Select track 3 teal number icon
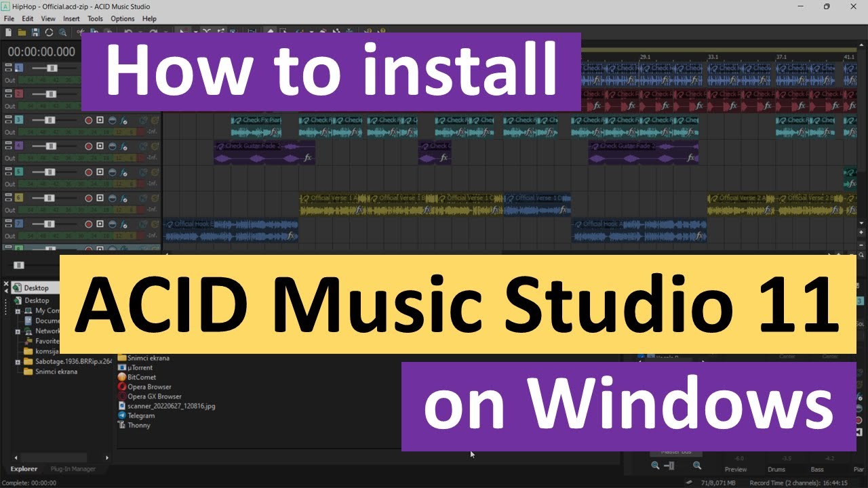 click(19, 120)
